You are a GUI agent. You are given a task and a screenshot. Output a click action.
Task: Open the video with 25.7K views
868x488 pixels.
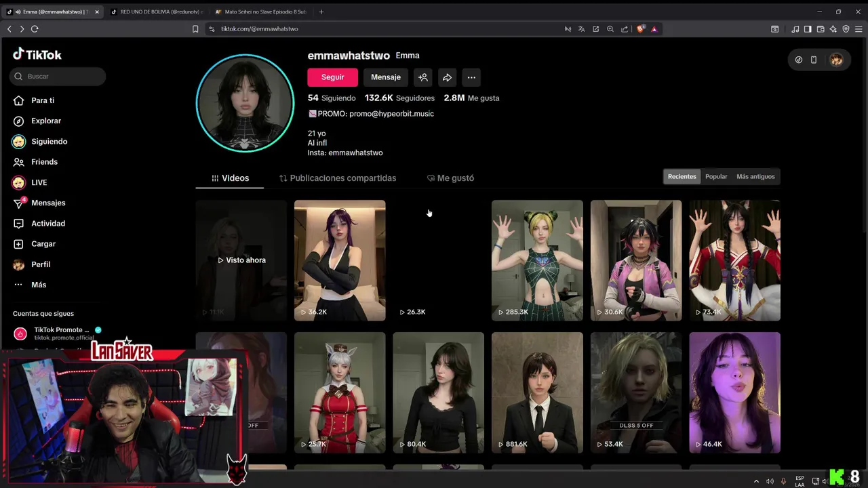pos(340,392)
